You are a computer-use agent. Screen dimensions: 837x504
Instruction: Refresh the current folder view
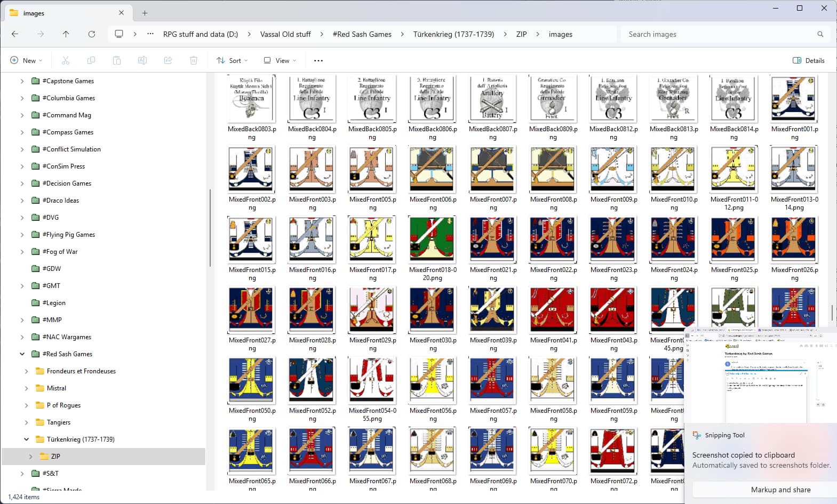tap(92, 34)
